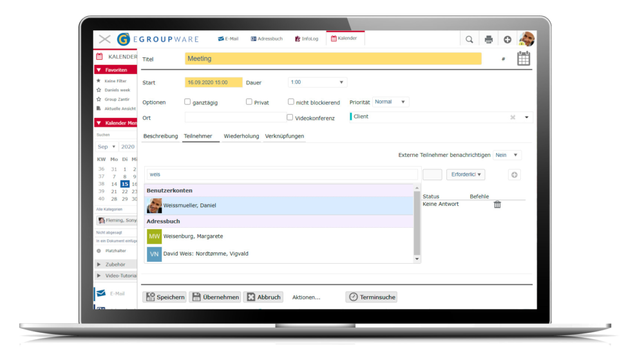
Task: Toggle the Videokonferenz checkbox
Action: pyautogui.click(x=290, y=117)
